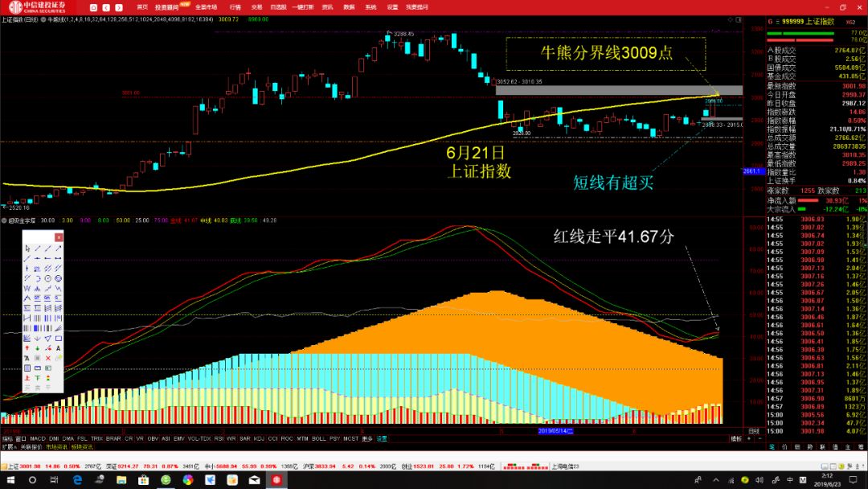Open the 我要提问 item
The height and width of the screenshot is (489, 868).
[417, 7]
